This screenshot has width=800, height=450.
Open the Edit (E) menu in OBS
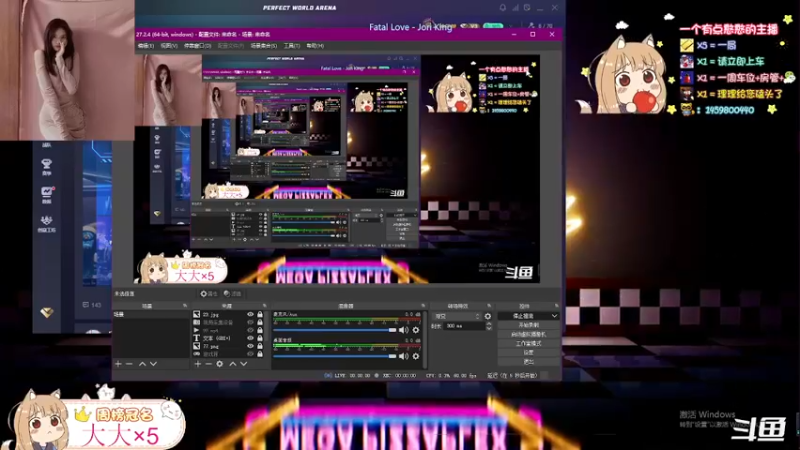[x=146, y=46]
